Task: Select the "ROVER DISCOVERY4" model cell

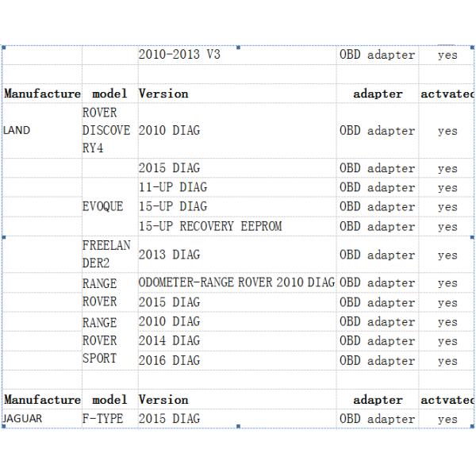Action: [106, 130]
